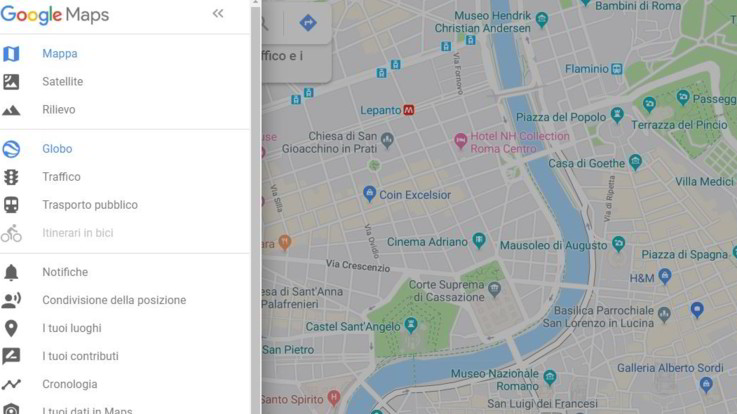Click the Casa di Goethe marker
Image resolution: width=737 pixels, height=414 pixels.
click(x=635, y=162)
